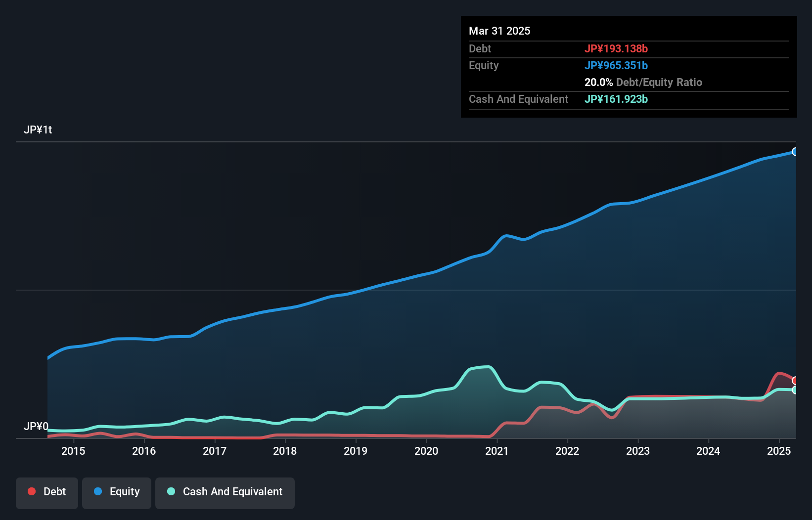Viewport: 812px width, 520px height.
Task: Toggle the Cash And Equivalent series visibility
Action: click(x=225, y=492)
